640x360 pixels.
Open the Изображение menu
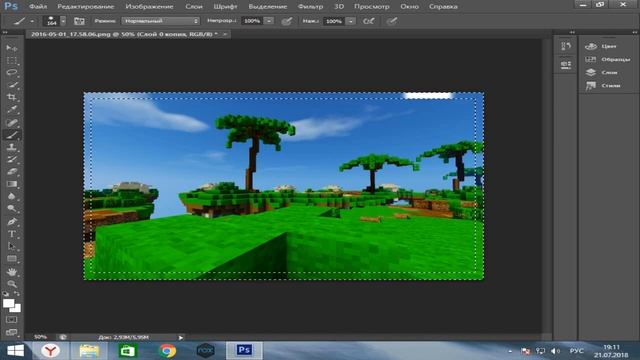pos(149,7)
